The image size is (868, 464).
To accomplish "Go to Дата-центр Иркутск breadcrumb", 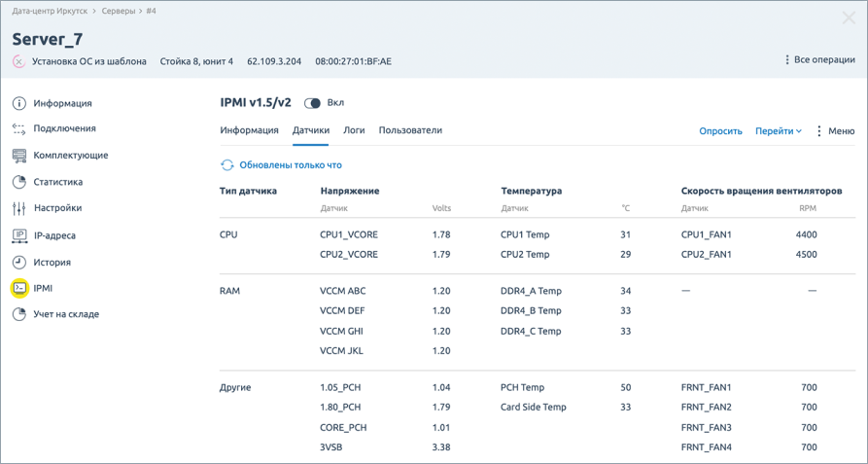I will 50,12.
